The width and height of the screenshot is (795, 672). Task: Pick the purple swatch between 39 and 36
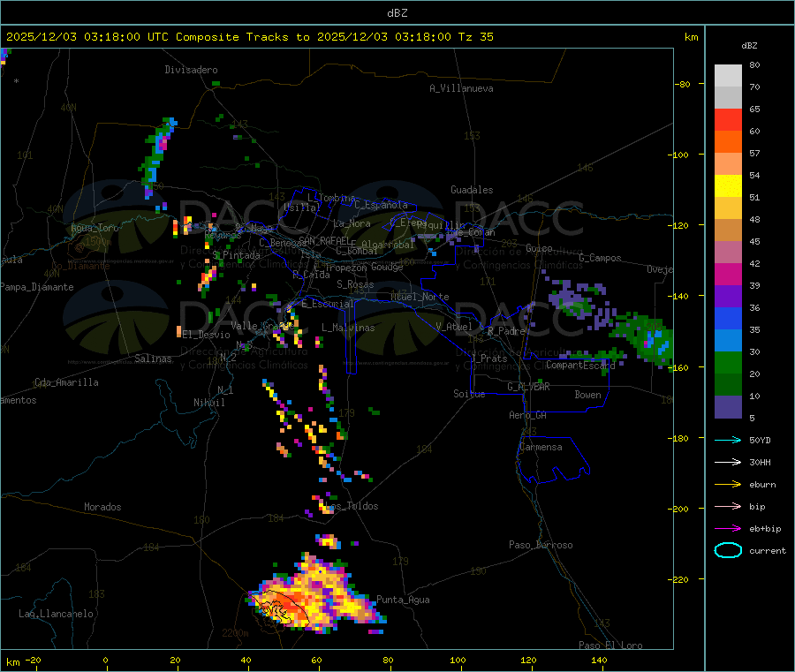[728, 297]
